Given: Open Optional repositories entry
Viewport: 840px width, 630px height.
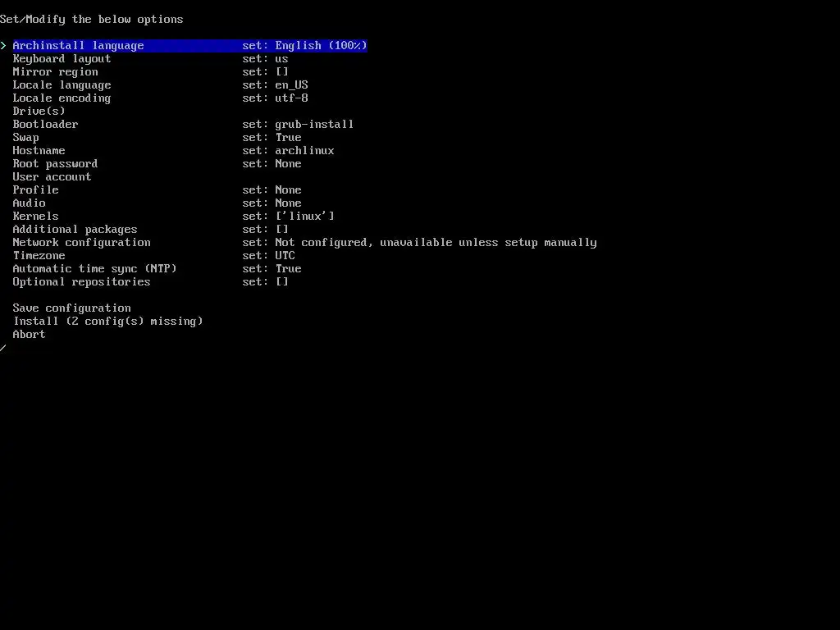Looking at the screenshot, I should coord(81,282).
